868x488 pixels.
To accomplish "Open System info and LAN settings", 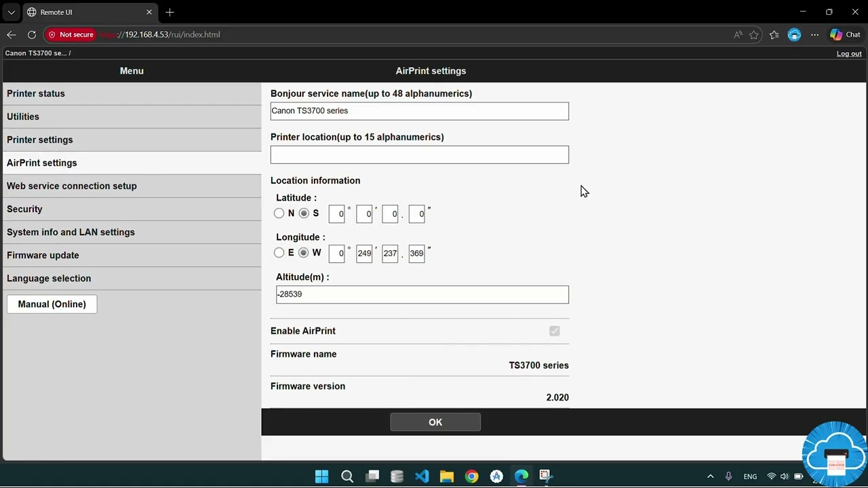I will [132, 232].
